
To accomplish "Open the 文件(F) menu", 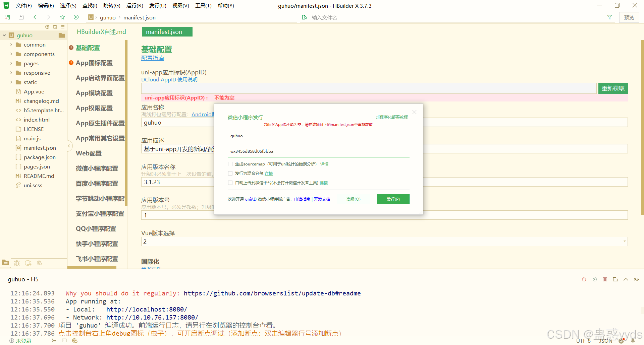I will (23, 6).
